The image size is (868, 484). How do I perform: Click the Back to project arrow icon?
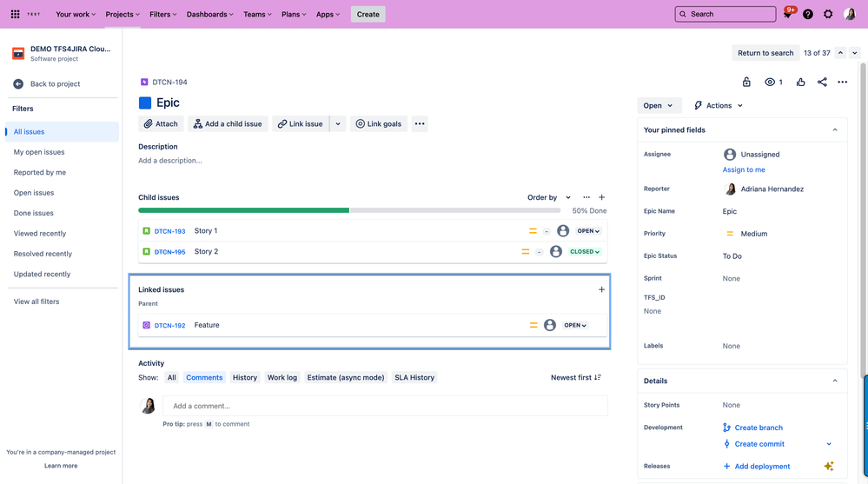(x=18, y=83)
